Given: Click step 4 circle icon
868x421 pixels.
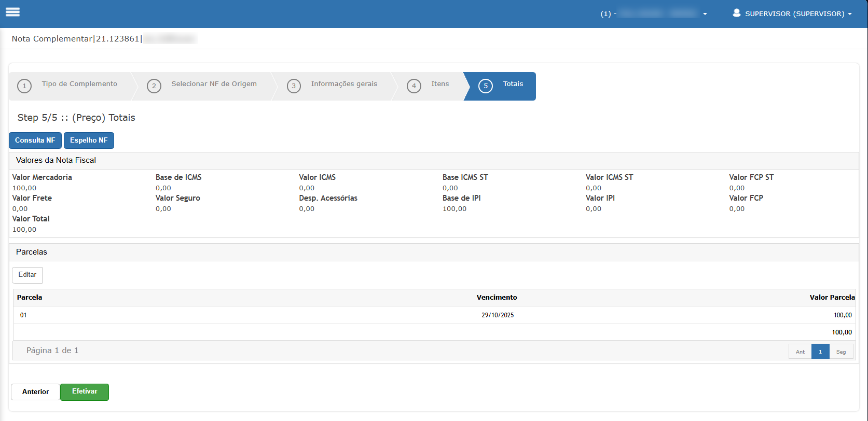Looking at the screenshot, I should pos(414,86).
